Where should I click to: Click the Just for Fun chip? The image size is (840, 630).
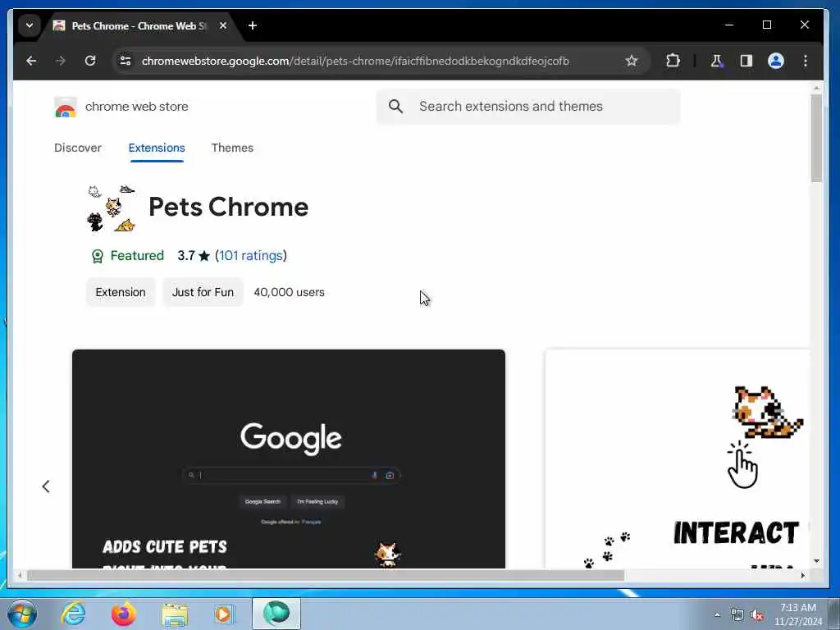pos(203,292)
